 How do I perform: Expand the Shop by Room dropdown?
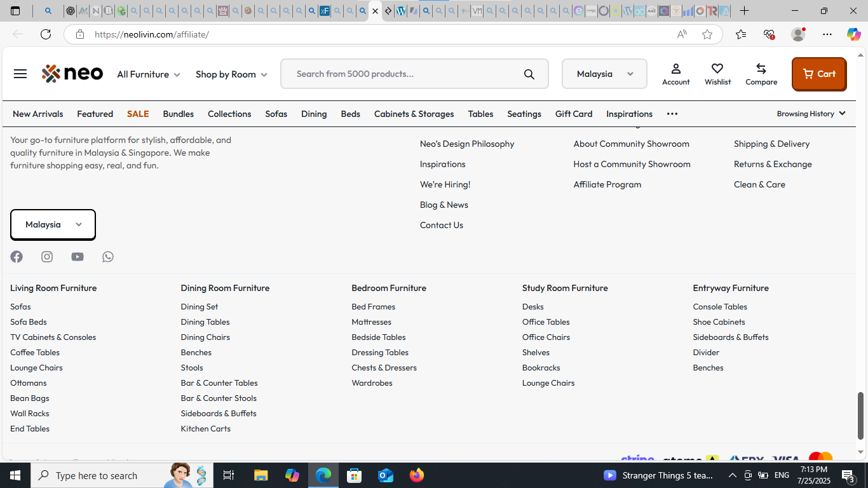click(231, 74)
